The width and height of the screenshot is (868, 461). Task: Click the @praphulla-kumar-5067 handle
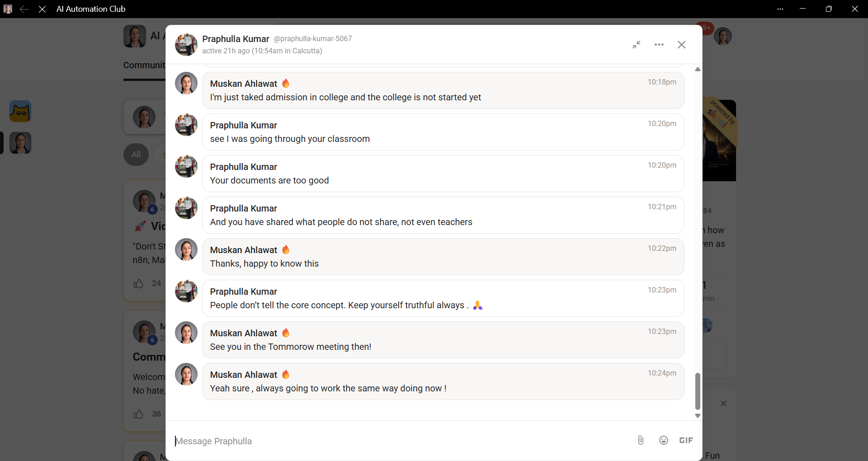click(313, 39)
